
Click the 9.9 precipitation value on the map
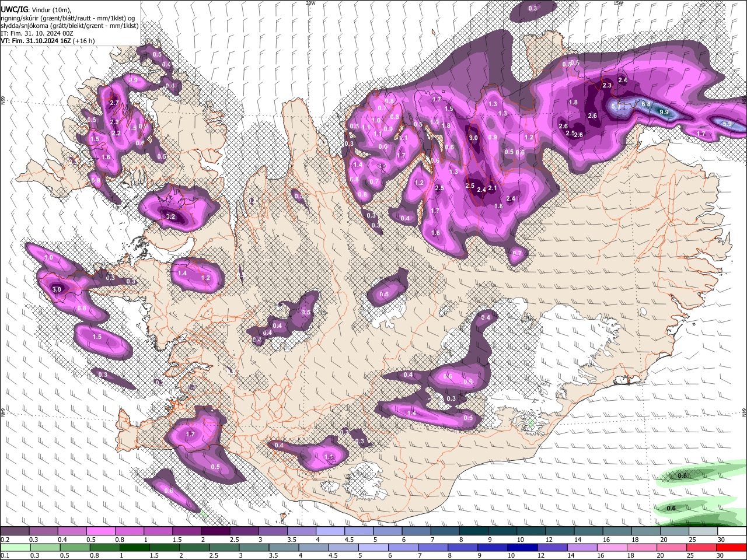(664, 112)
